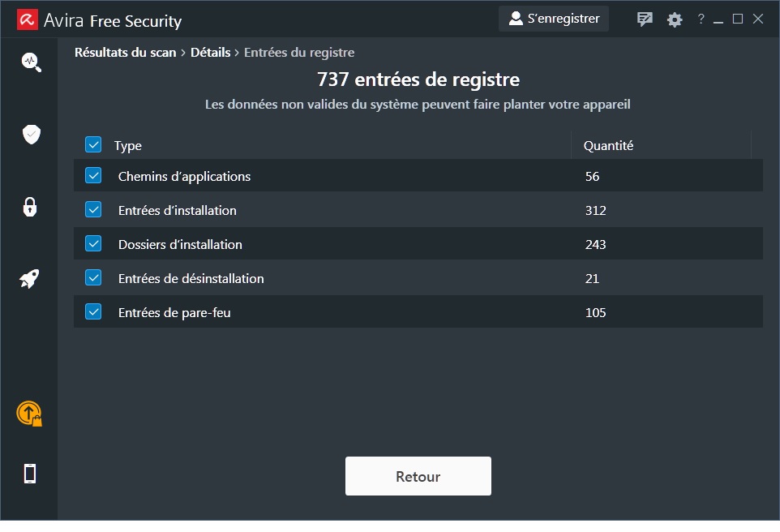780x532 pixels.
Task: Open the Security shield sidebar icon
Action: 31,135
